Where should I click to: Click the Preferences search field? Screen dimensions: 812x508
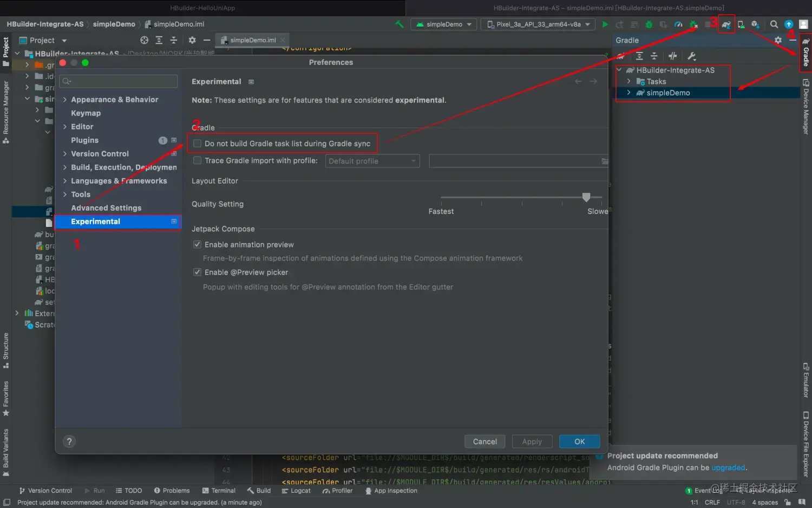point(119,81)
